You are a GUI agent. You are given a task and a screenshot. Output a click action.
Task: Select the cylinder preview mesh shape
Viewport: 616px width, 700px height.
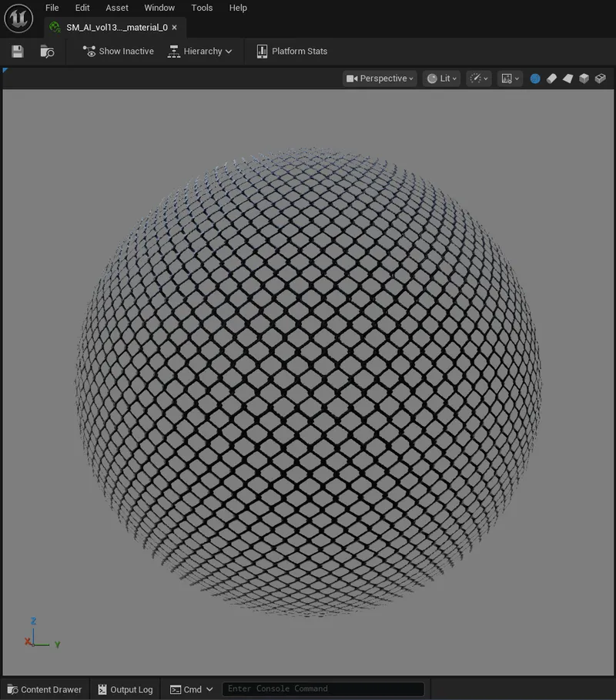551,78
